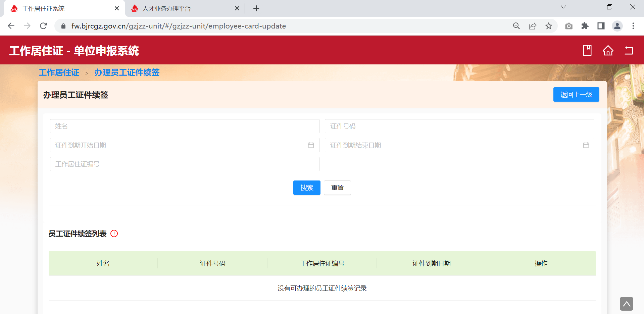Click the scroll-to-top arrow button
644x314 pixels.
pos(626,304)
